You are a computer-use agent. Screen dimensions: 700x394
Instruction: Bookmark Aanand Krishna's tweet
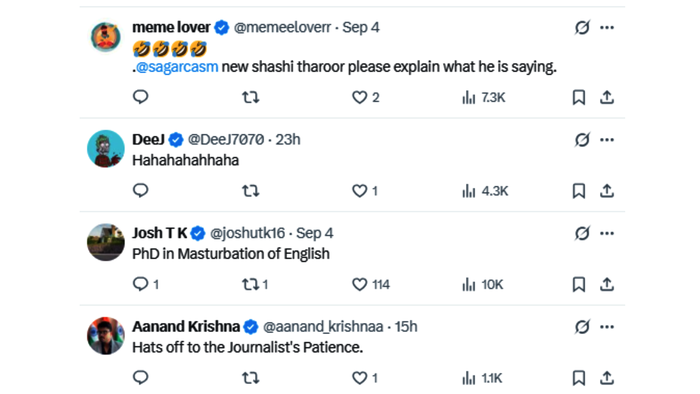click(579, 378)
